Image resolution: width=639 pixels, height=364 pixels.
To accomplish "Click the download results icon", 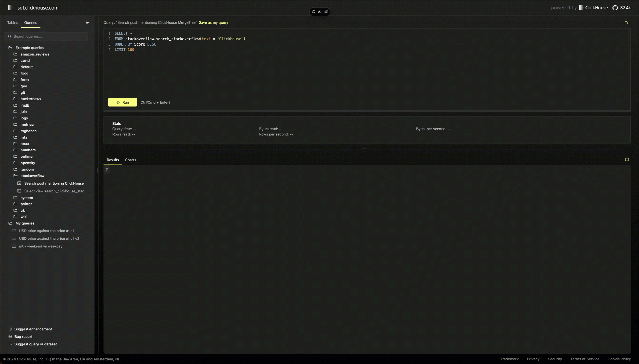I will (x=627, y=159).
